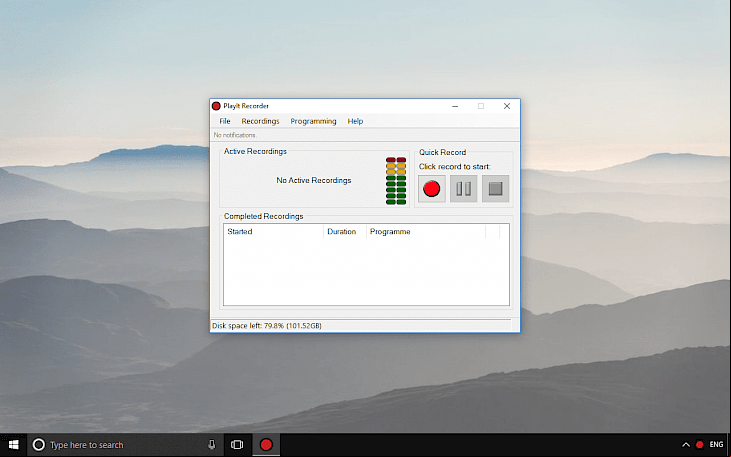Click the PlayIt Recorder system tray icon

coord(699,445)
